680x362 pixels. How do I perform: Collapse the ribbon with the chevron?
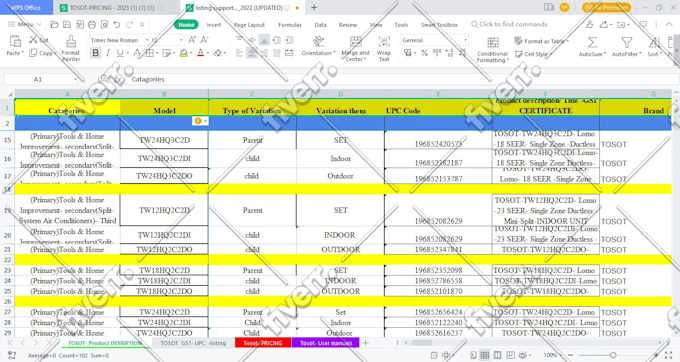669,25
